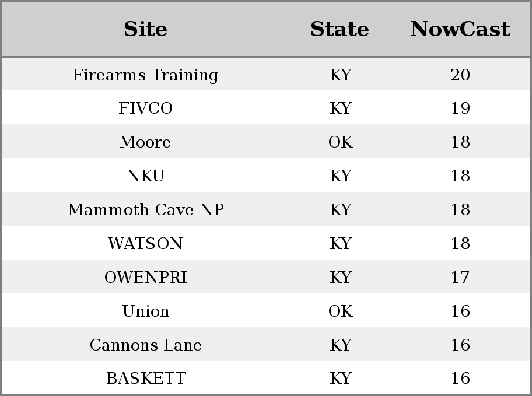The width and height of the screenshot is (532, 396).
Task: Click NowCast value 19 in FIVCO row
Action: 460,108
